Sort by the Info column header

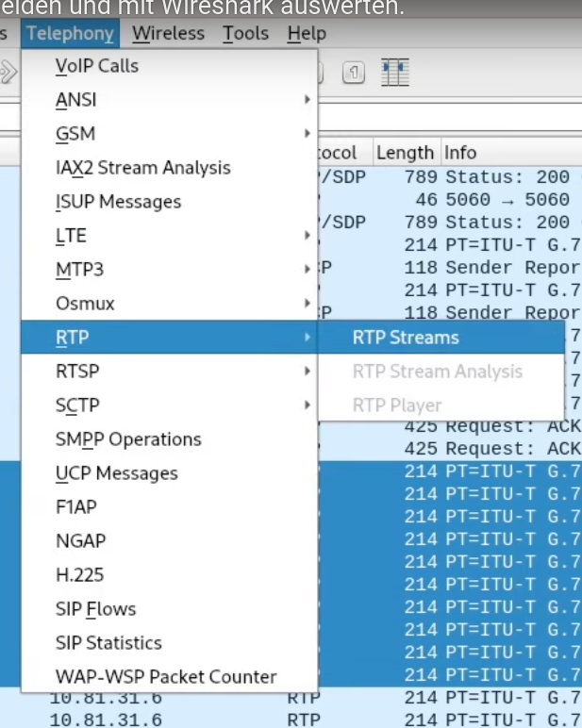(511, 153)
